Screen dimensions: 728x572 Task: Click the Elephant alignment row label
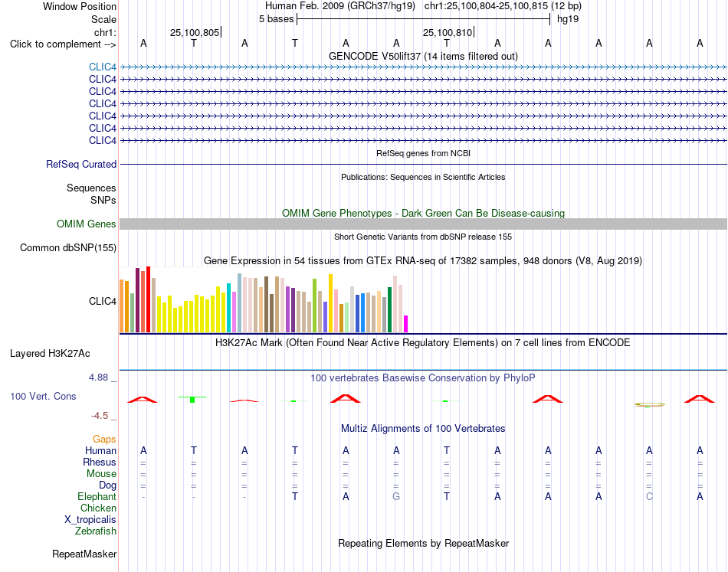pyautogui.click(x=97, y=496)
